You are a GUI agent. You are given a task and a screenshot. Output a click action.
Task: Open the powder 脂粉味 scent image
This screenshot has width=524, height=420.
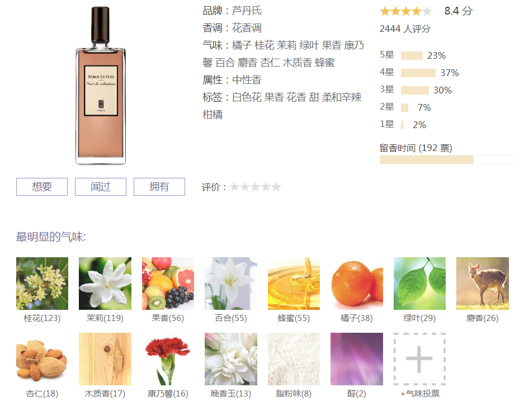click(x=294, y=359)
